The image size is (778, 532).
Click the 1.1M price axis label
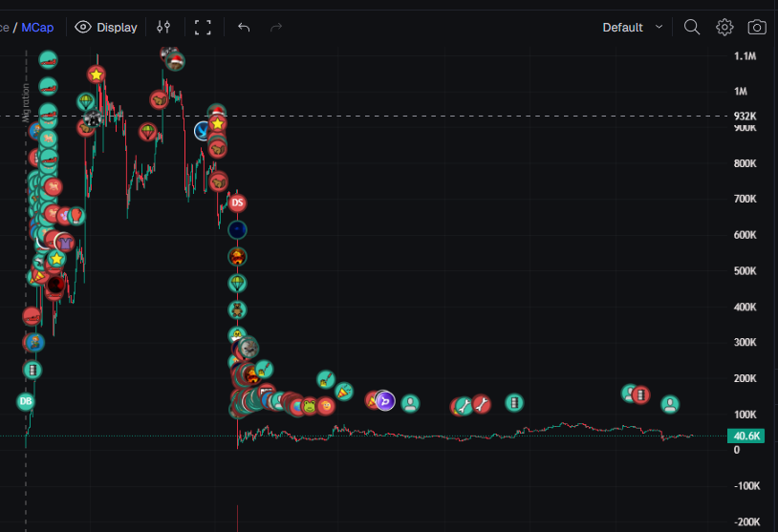pos(745,56)
